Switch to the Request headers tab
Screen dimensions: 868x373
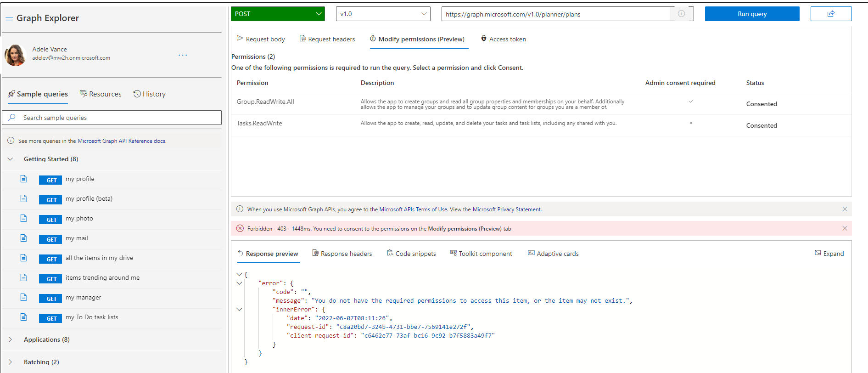[327, 39]
